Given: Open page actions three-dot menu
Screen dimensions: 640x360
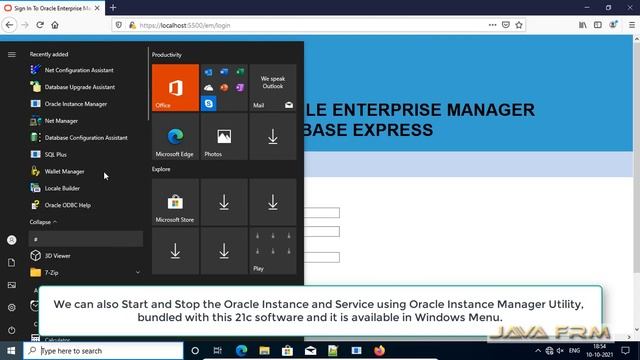Looking at the screenshot, I should point(493,25).
